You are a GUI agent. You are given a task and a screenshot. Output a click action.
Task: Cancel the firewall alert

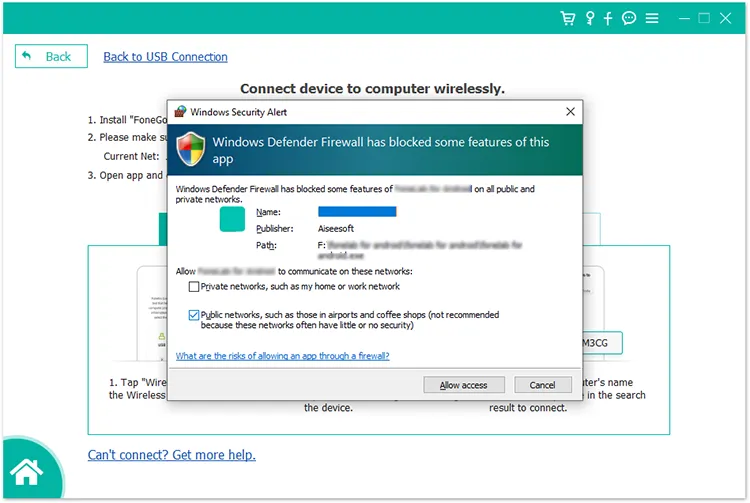(x=542, y=385)
